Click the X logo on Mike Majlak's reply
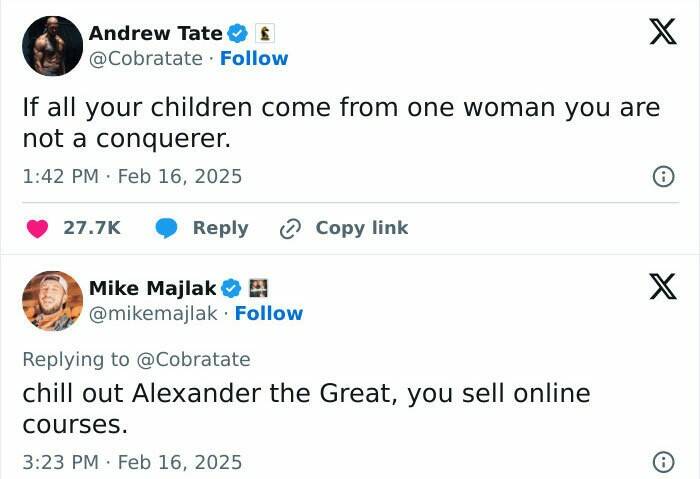The image size is (700, 479). (x=656, y=288)
